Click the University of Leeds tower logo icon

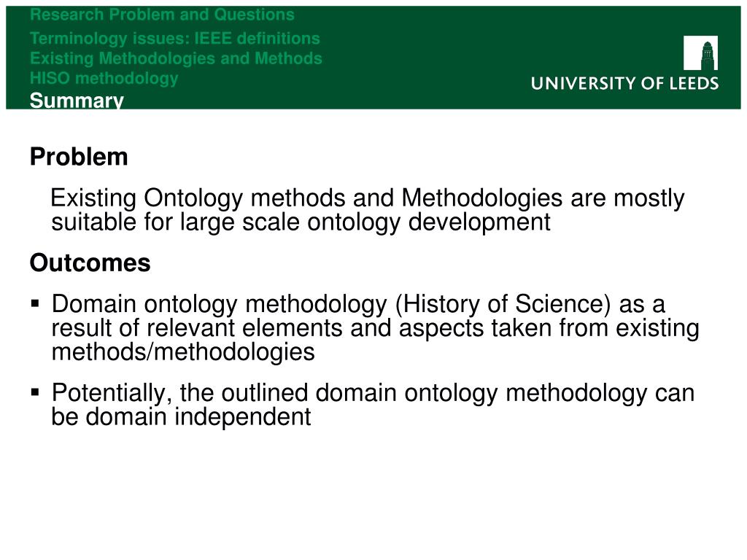point(700,52)
